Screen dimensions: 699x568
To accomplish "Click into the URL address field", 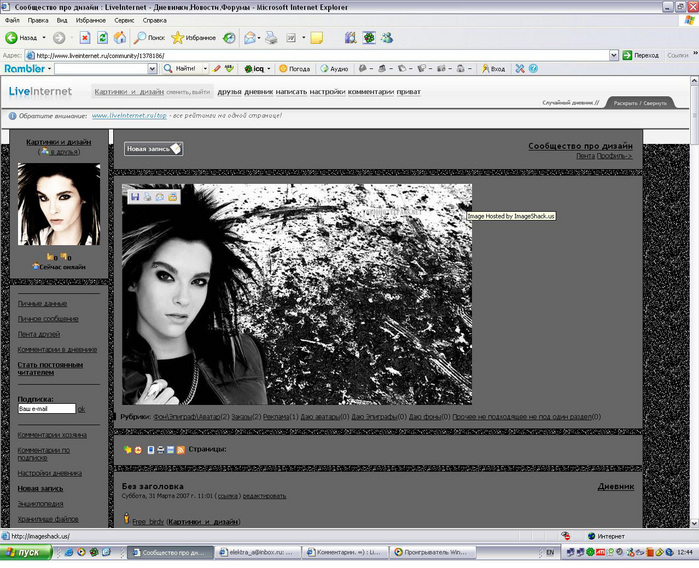I will (x=317, y=55).
